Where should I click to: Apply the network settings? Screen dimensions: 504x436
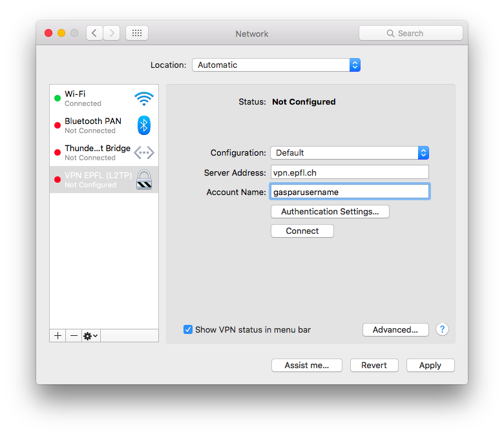[x=430, y=366]
